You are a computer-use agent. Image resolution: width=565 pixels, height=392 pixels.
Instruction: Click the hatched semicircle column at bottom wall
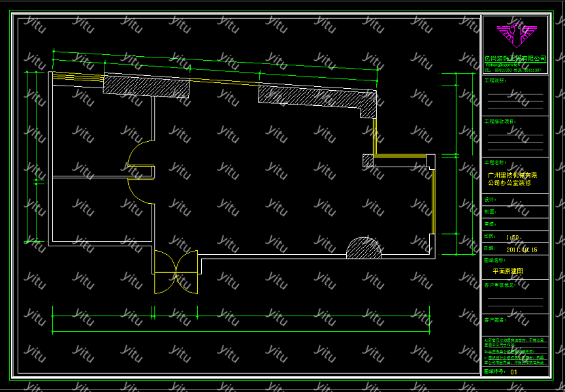(363, 248)
